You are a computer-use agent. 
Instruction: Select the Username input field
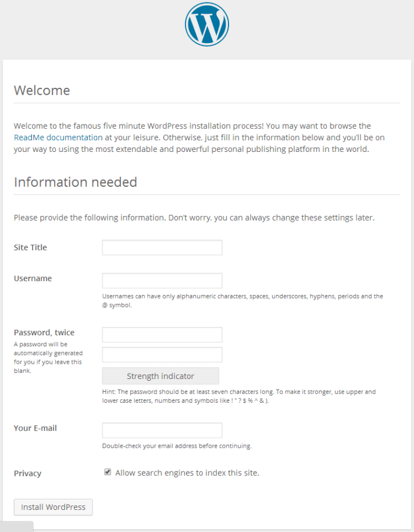tap(162, 280)
